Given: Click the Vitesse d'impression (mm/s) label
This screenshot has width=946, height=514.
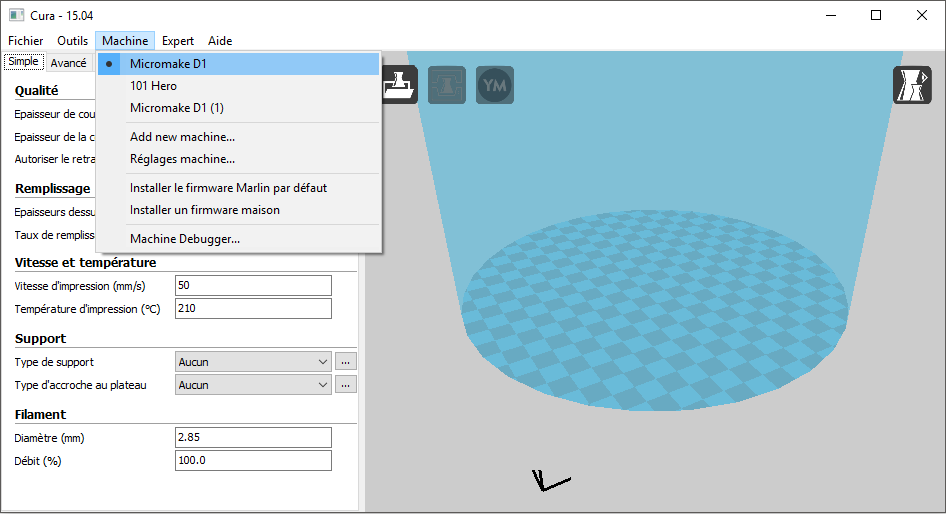Looking at the screenshot, I should (x=80, y=286).
